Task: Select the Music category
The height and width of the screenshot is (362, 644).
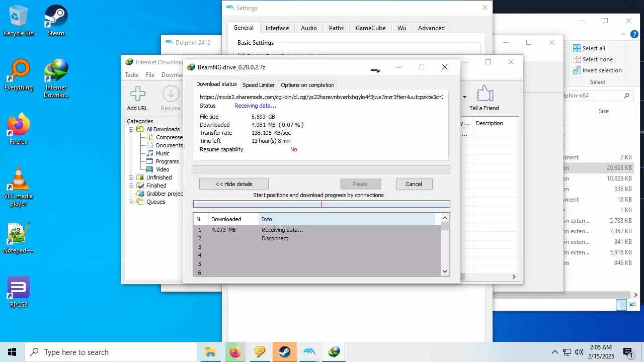Action: coord(163,153)
